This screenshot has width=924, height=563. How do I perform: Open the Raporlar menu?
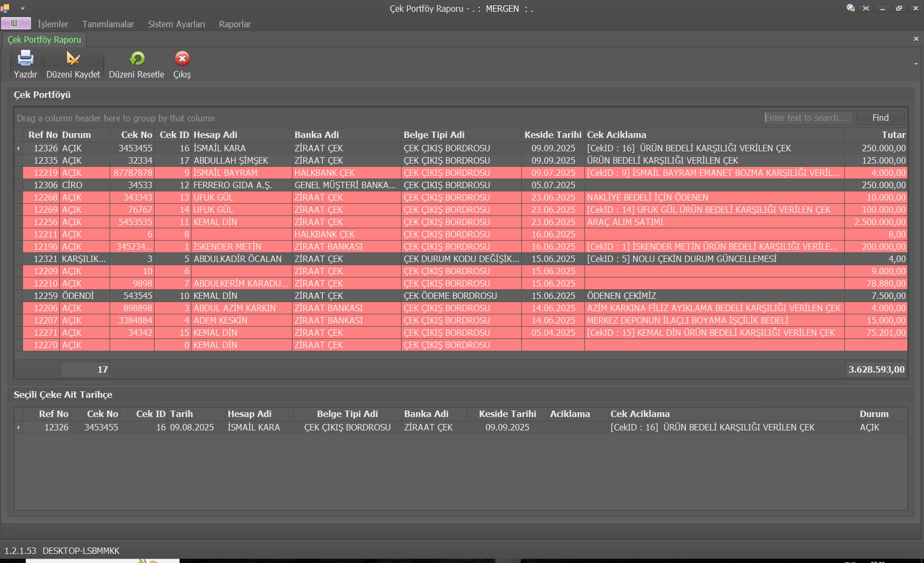point(235,24)
